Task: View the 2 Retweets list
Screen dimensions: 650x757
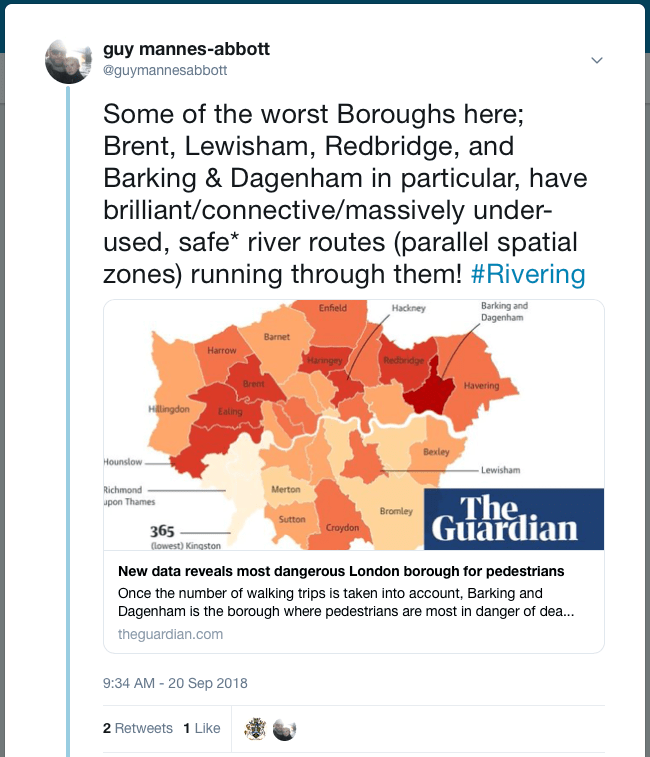Action: 137,728
